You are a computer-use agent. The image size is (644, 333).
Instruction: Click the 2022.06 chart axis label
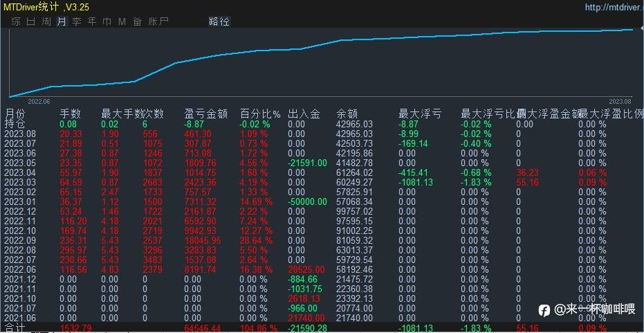[x=39, y=101]
